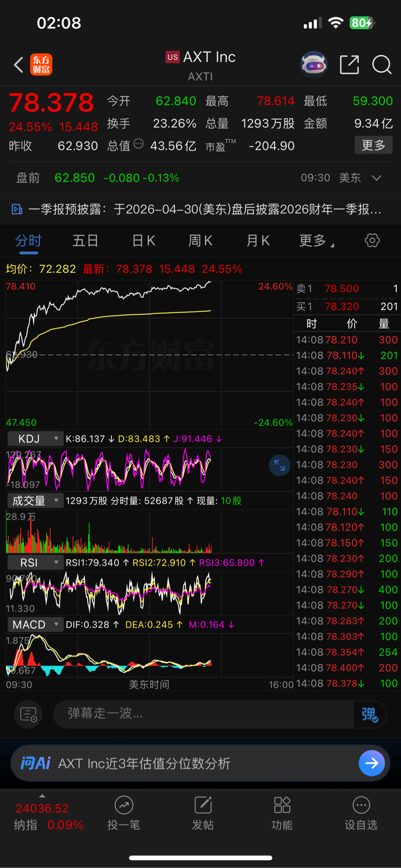Open 投一笔 trade icon
This screenshot has height=868, width=401.
click(124, 813)
